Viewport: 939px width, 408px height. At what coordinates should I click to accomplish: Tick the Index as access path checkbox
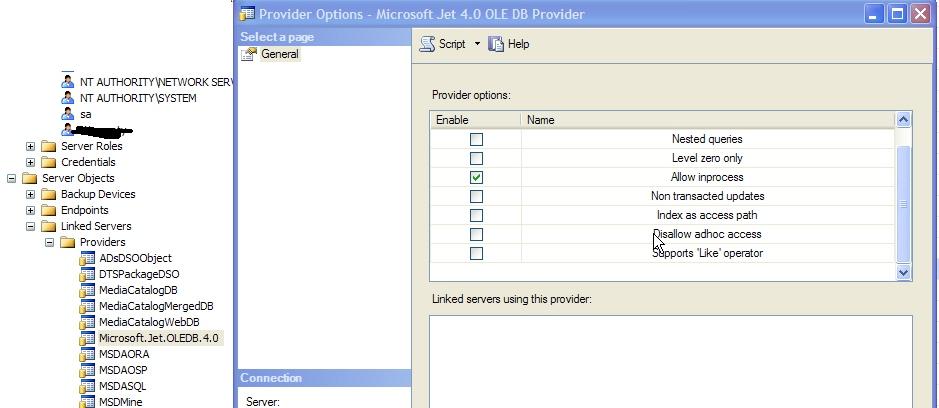pos(476,215)
